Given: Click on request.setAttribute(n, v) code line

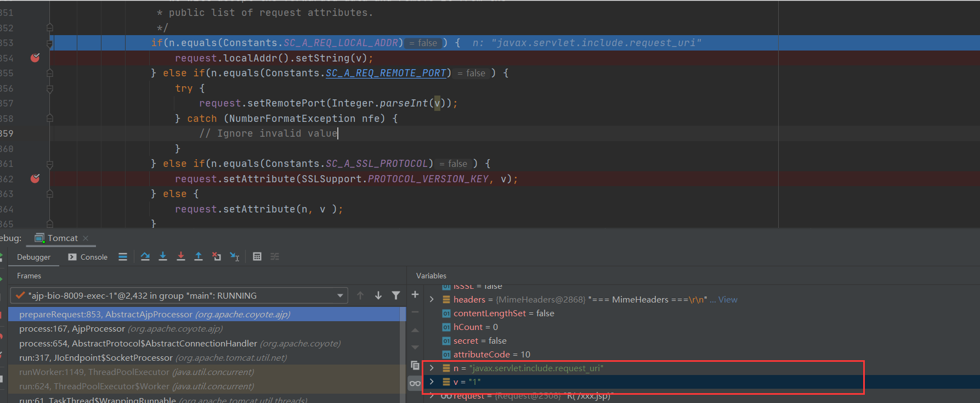Looking at the screenshot, I should 259,209.
